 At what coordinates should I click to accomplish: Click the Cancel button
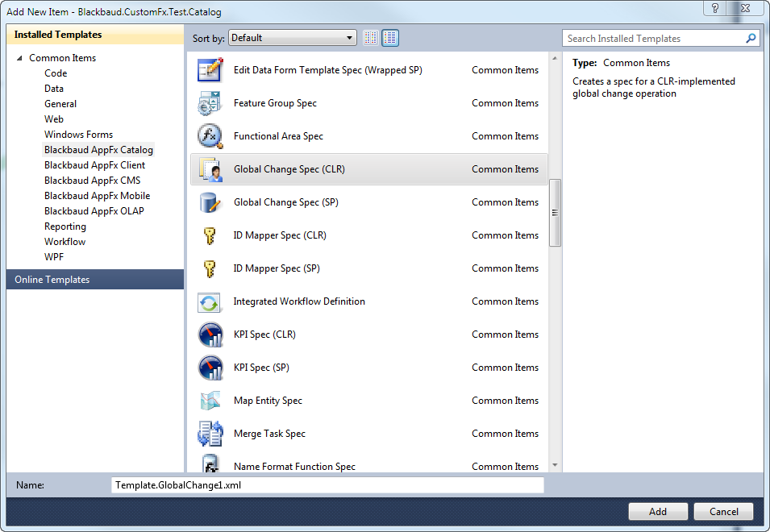tap(724, 511)
